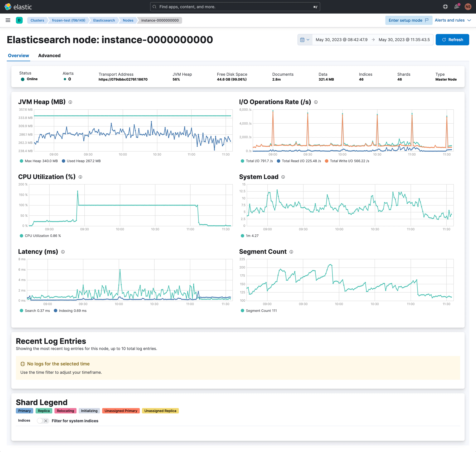
Task: Click the Unassigned Primary legend badge
Action: pyautogui.click(x=121, y=411)
